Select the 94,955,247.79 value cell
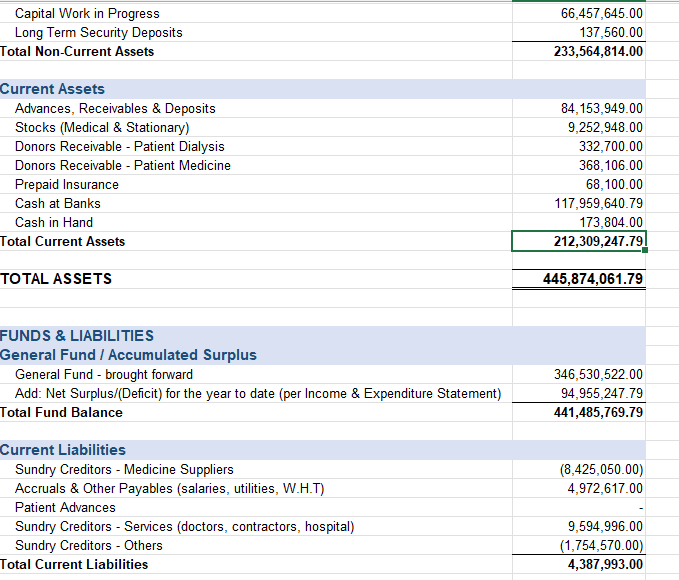The width and height of the screenshot is (679, 580). [x=579, y=393]
